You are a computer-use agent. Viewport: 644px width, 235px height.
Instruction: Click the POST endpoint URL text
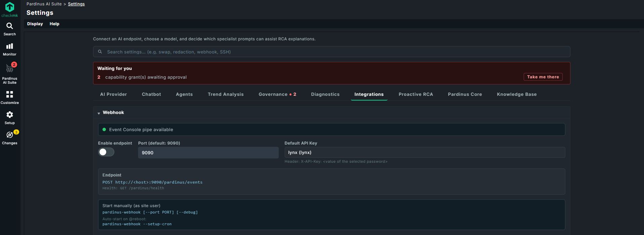[x=153, y=182]
